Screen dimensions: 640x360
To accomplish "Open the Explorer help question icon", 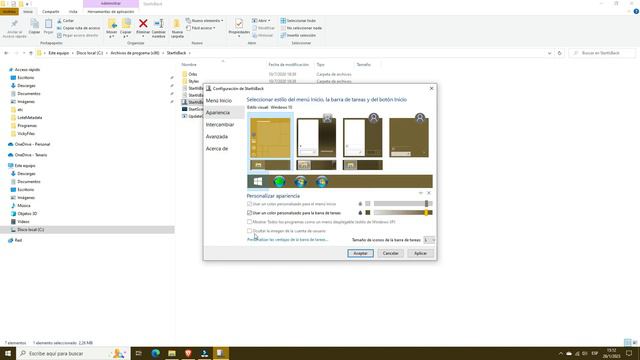I will [636, 12].
